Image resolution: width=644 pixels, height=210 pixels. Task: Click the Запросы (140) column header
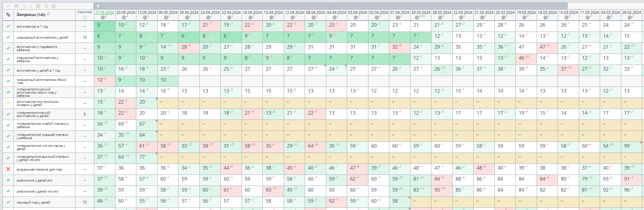[x=31, y=15]
